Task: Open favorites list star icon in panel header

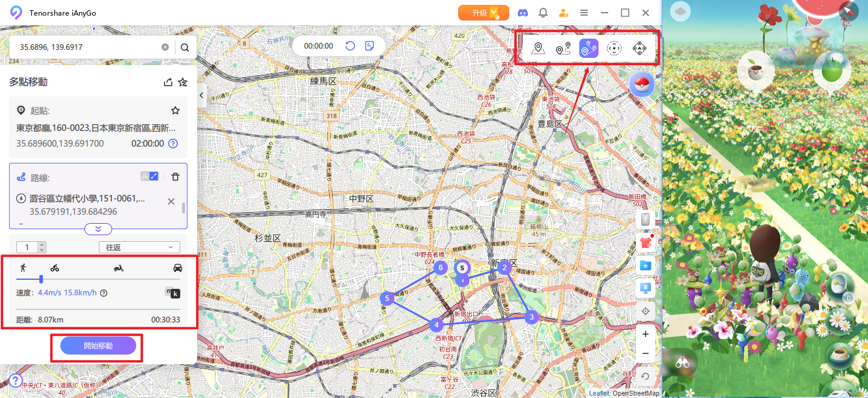Action: (183, 82)
